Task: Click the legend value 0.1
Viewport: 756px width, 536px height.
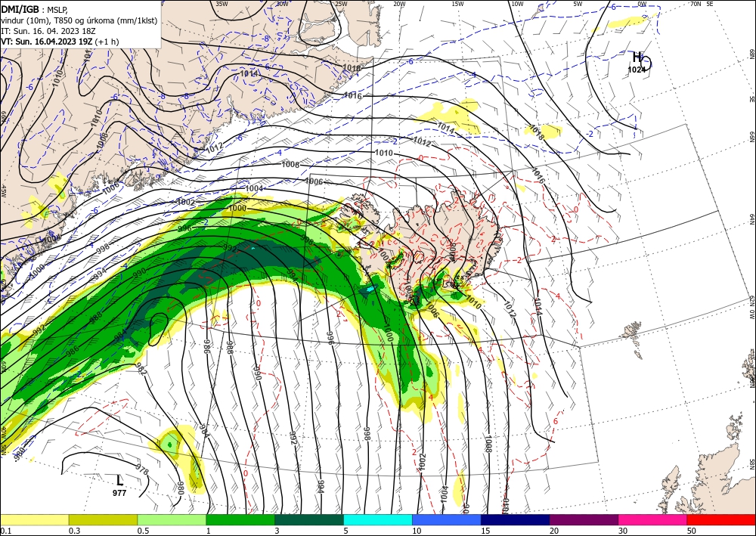Action: pos(6,531)
